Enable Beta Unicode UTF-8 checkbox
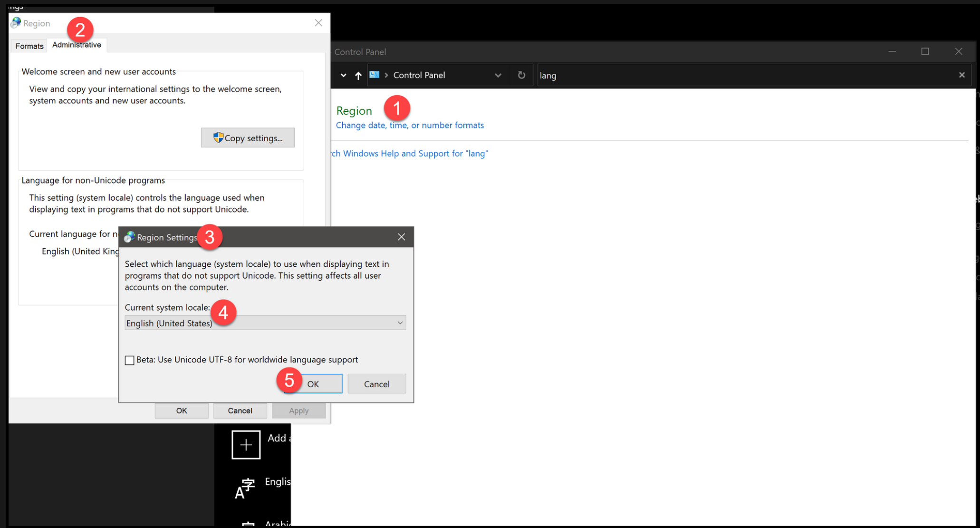The width and height of the screenshot is (980, 528). click(129, 360)
